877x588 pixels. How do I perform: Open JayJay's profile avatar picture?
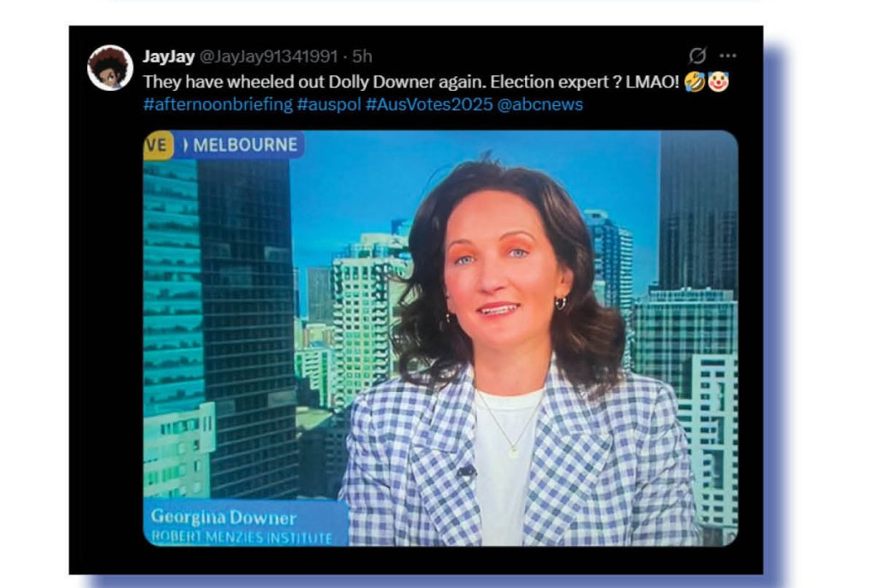point(110,68)
